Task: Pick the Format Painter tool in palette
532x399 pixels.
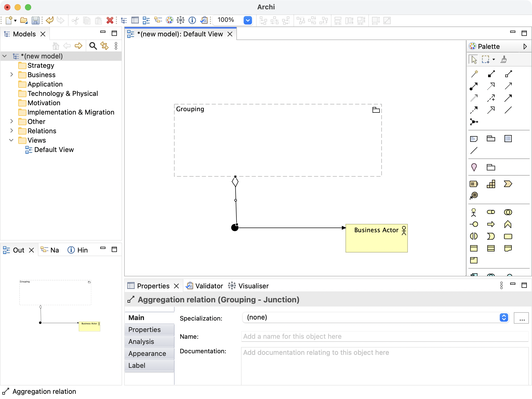Action: tap(503, 59)
